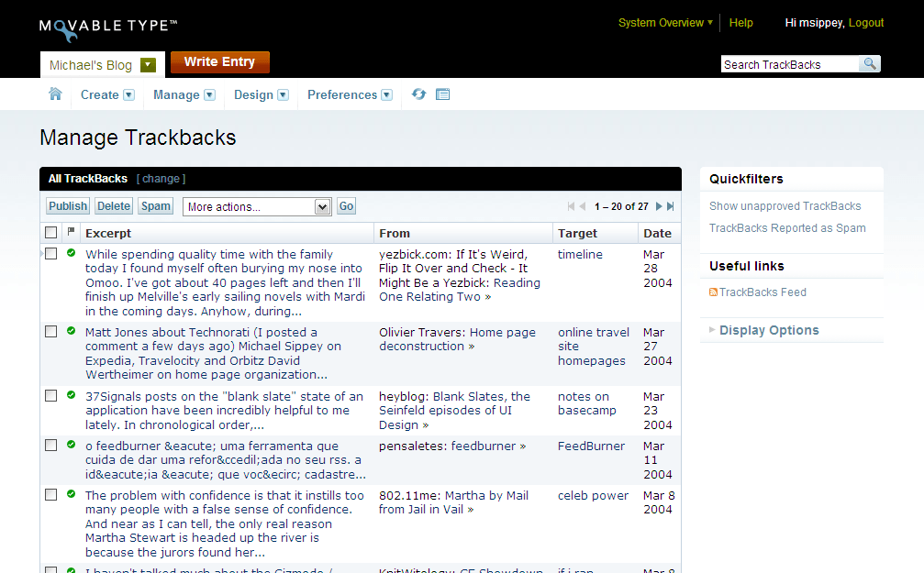Expand the Display Options section
This screenshot has height=573, width=924.
point(764,330)
